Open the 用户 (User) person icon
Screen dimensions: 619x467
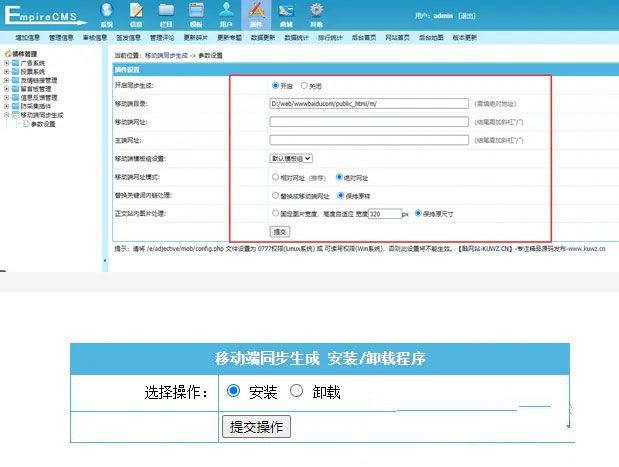click(226, 10)
